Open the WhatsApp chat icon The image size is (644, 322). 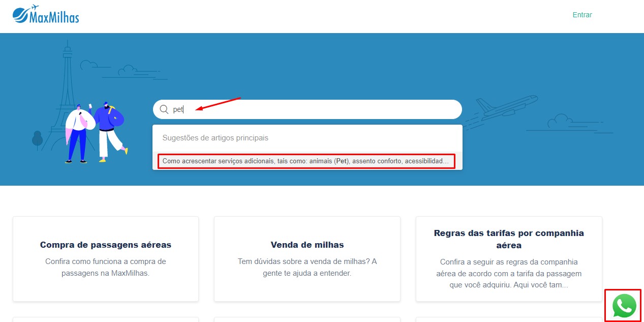coord(623,306)
